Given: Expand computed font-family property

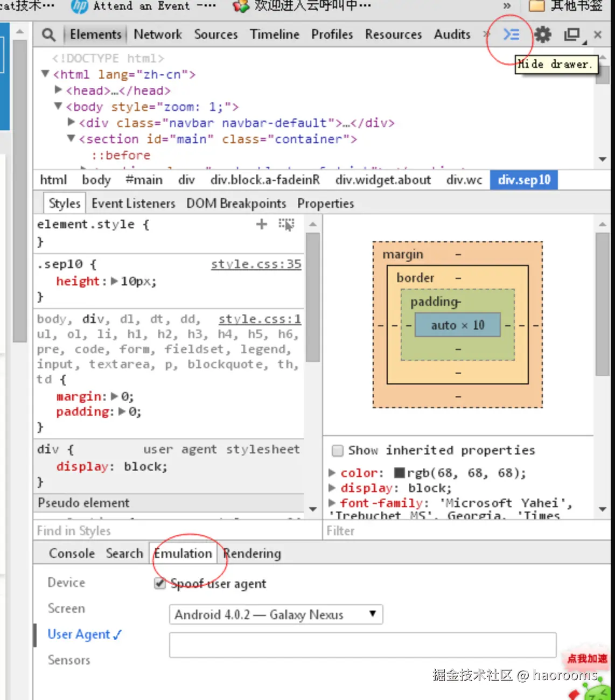Looking at the screenshot, I should click(332, 503).
